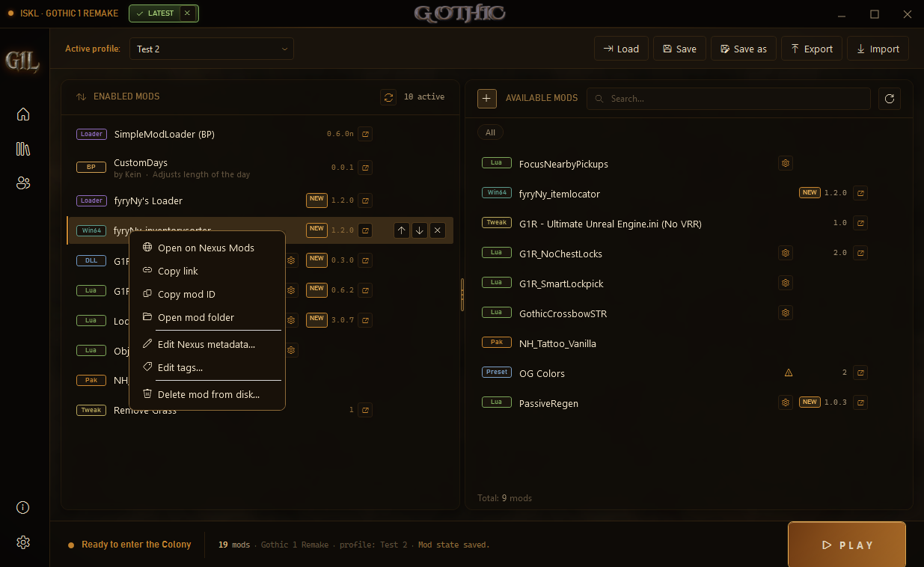The image size is (924, 567).
Task: Click the add mod plus button
Action: tap(487, 98)
